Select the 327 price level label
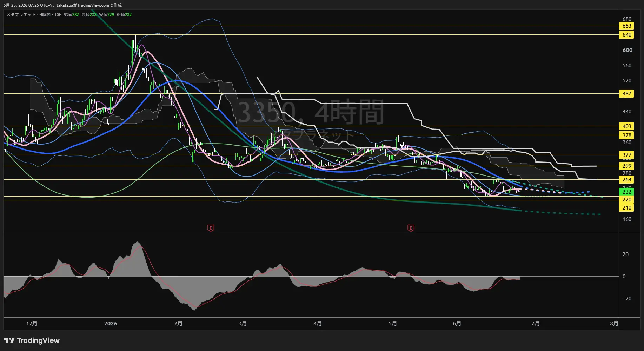Viewport: 644px width, 351px height. pos(627,155)
